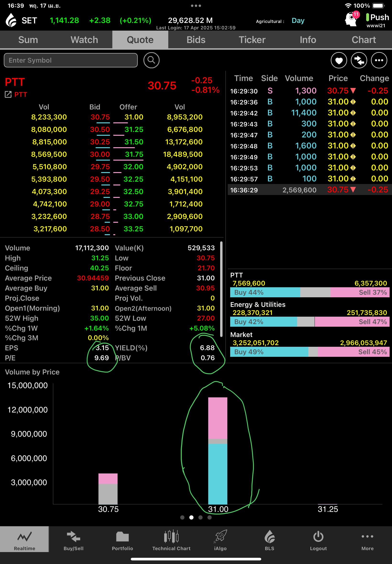Select bid price 28.50
392x564 pixels.
click(100, 229)
